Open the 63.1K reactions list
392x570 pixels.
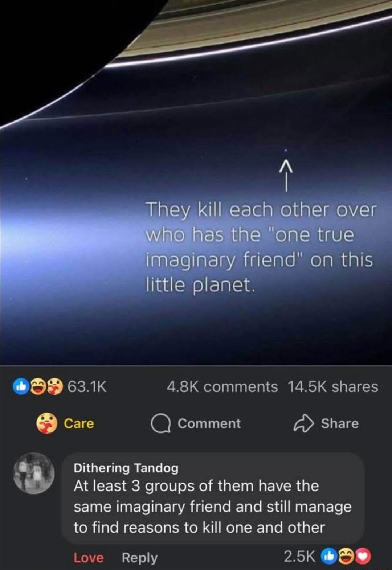click(87, 386)
